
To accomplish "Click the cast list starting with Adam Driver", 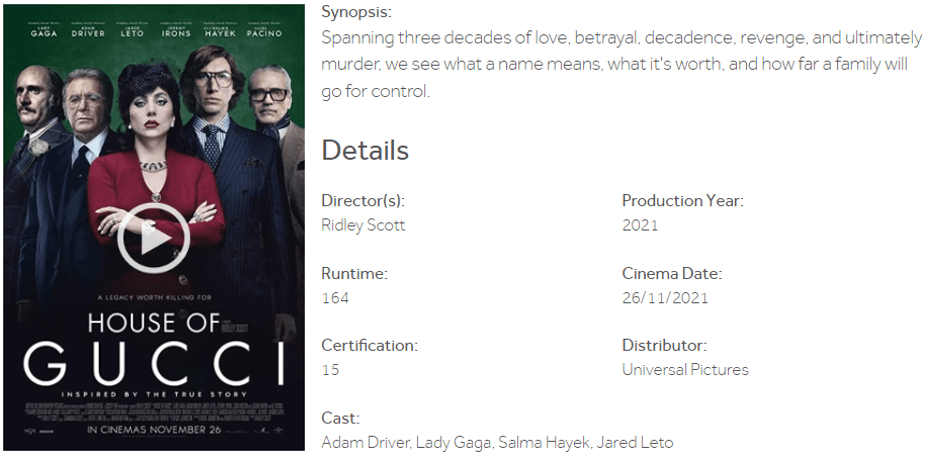I will click(497, 442).
